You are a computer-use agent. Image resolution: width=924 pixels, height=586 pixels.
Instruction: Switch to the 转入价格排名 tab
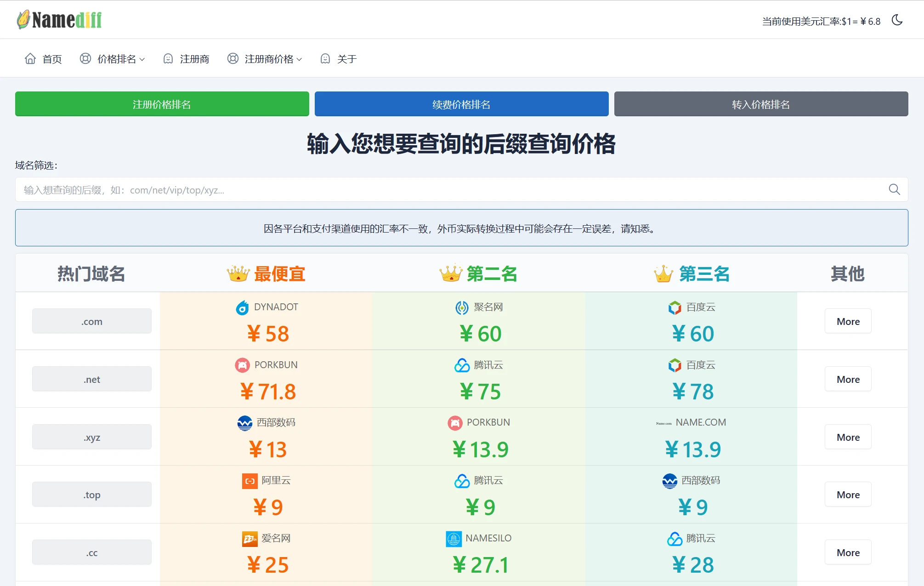click(x=761, y=104)
